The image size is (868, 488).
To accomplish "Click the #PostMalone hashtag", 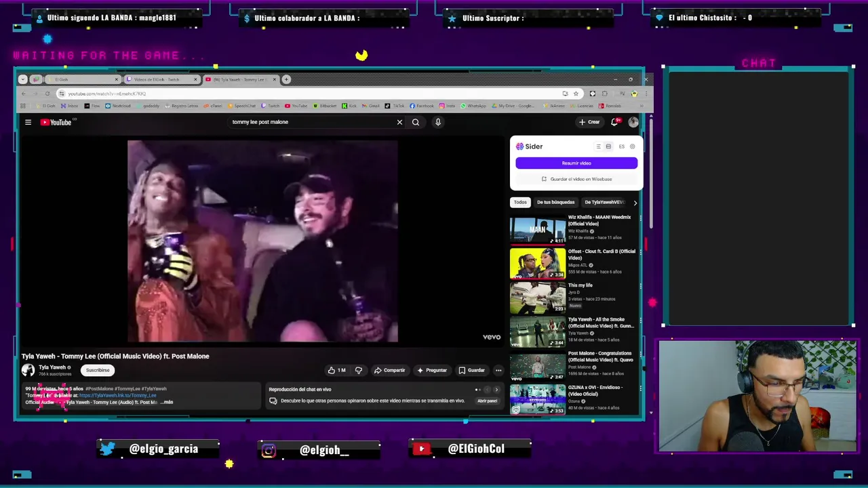I will [99, 388].
